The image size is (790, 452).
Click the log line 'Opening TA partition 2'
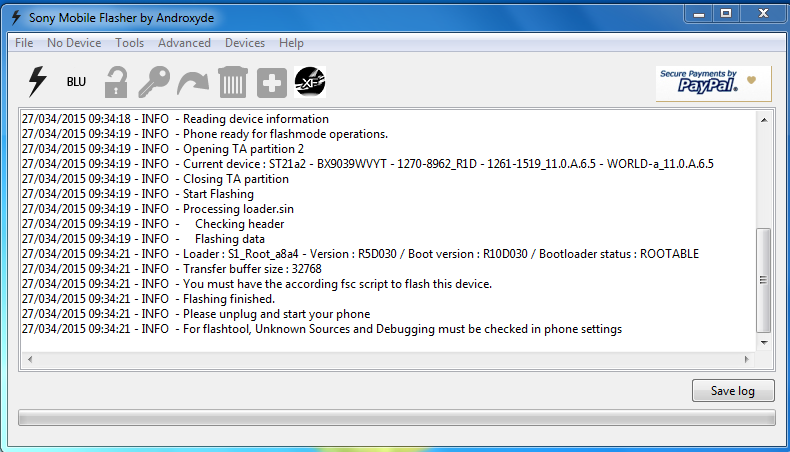[163, 149]
